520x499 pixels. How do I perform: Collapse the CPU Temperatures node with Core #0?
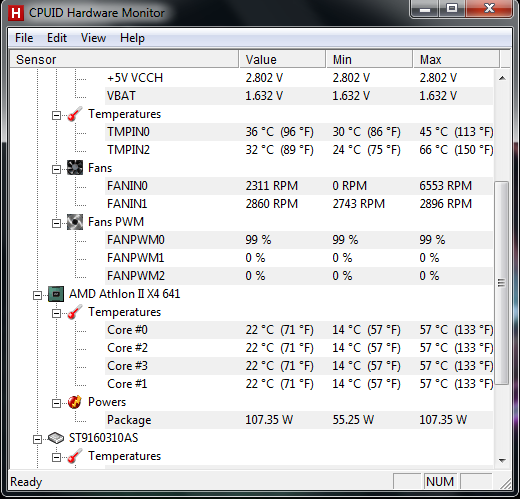click(x=56, y=313)
